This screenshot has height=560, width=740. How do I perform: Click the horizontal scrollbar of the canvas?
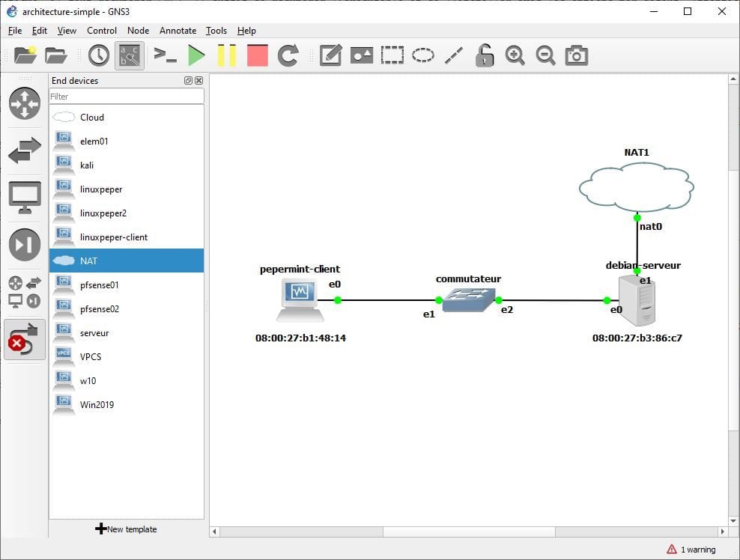click(469, 532)
